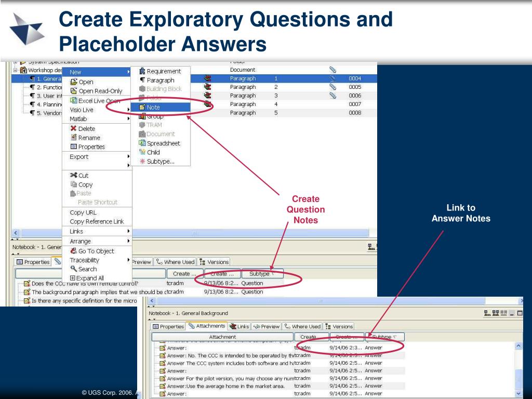Select Copy in the context menu
This screenshot has width=532, height=399.
point(97,184)
